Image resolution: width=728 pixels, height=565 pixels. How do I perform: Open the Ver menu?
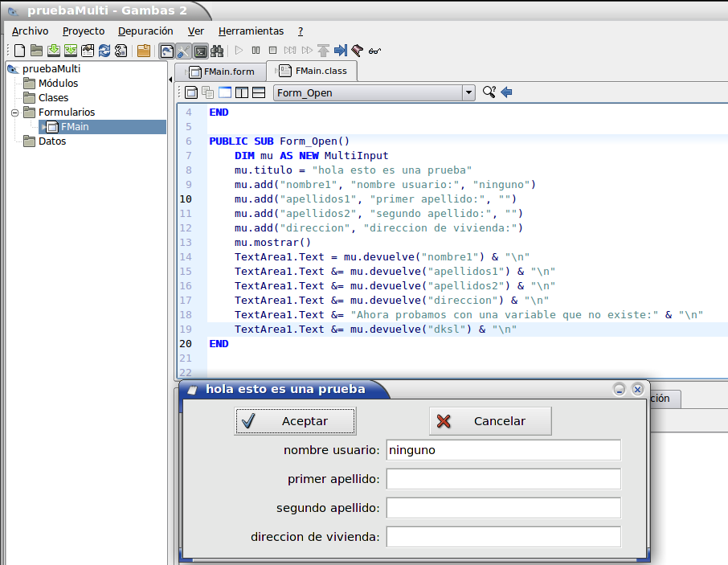[195, 31]
